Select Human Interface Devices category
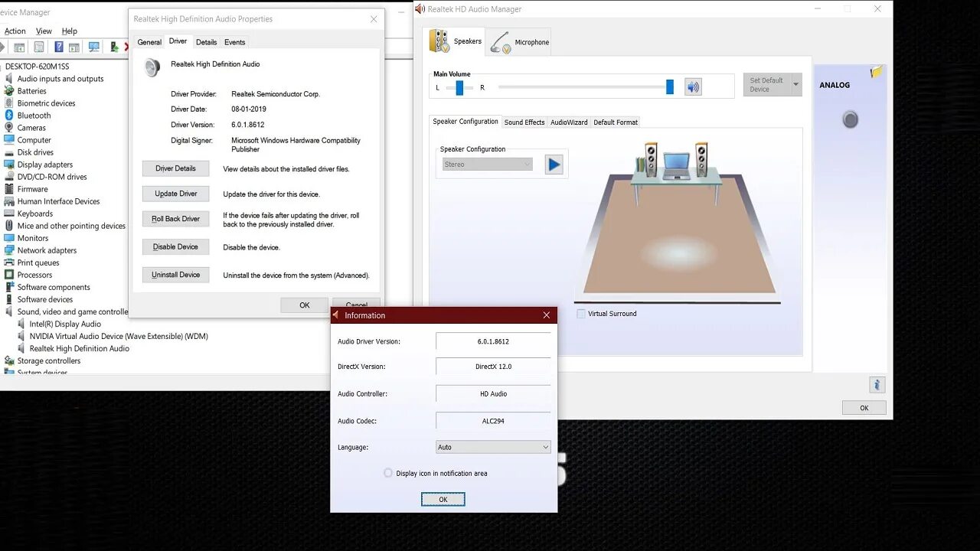The image size is (980, 551). click(x=58, y=201)
